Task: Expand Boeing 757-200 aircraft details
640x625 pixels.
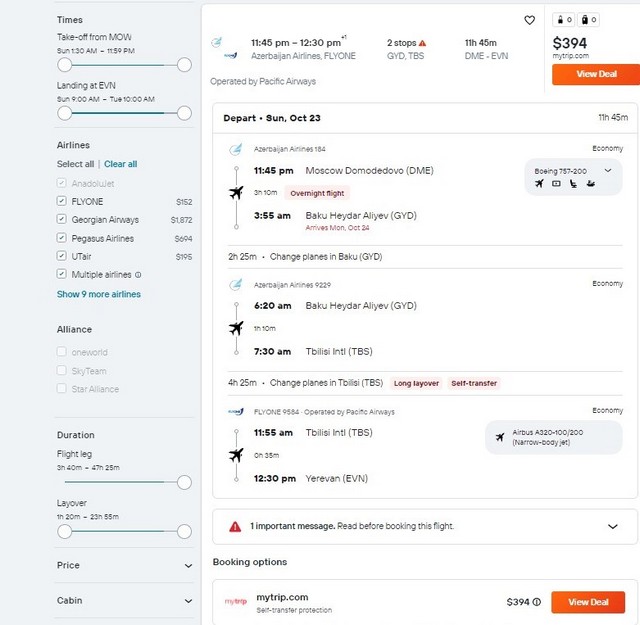Action: coord(608,171)
